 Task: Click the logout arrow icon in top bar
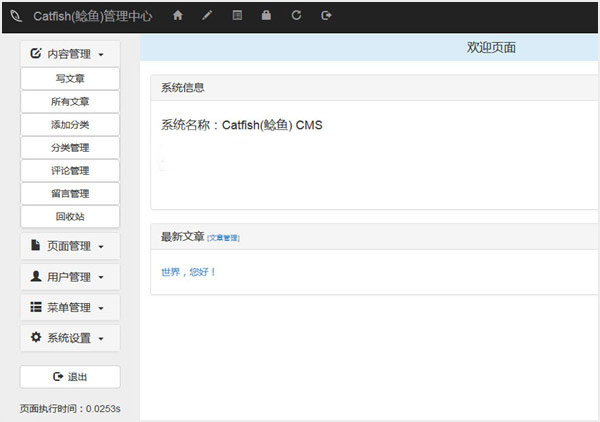pos(326,15)
